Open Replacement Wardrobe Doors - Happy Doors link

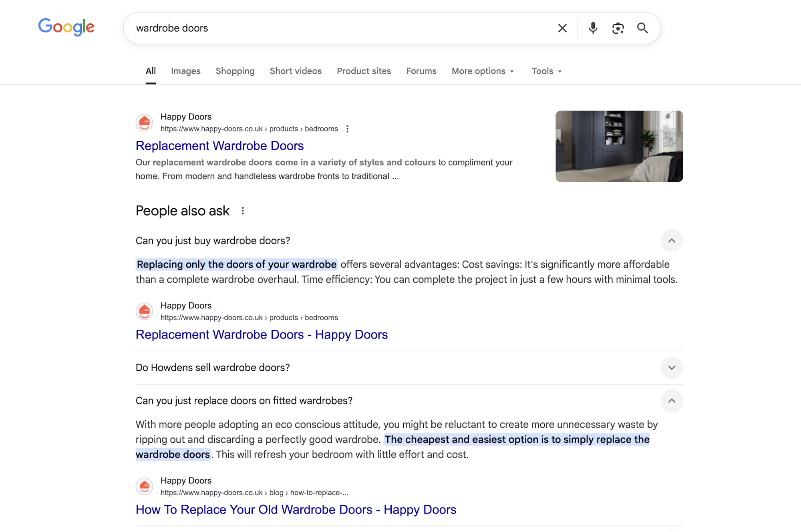tap(262, 335)
